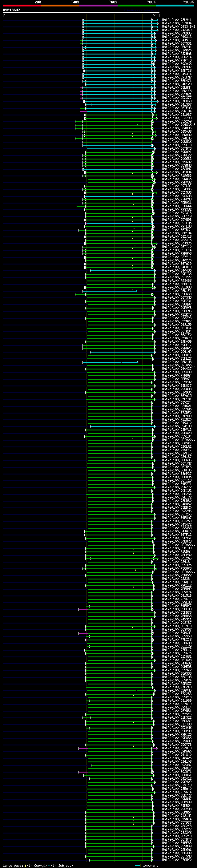Select the UniRef100_B4FFS8 hit label
197x868 pixels.
[x=177, y=843]
